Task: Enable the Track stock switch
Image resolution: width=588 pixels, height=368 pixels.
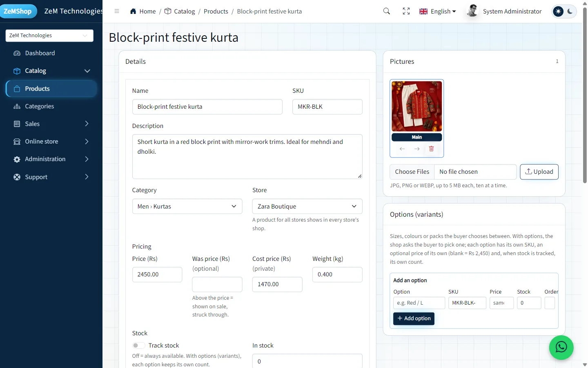Action: coord(138,346)
